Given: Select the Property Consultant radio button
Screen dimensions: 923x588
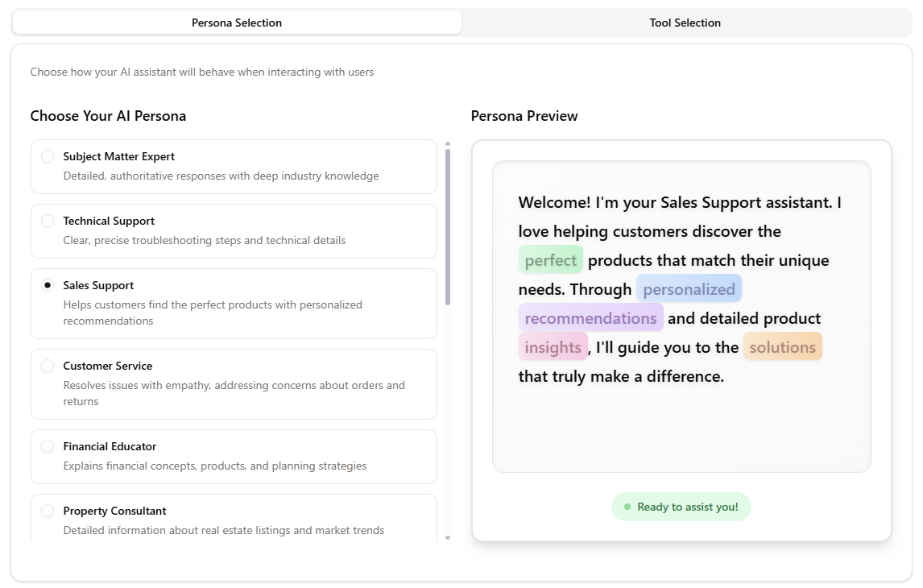Looking at the screenshot, I should click(x=48, y=511).
